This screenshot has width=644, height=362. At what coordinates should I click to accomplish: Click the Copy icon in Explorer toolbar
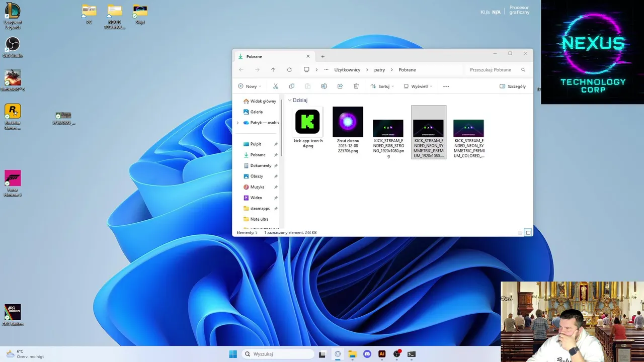(291, 86)
